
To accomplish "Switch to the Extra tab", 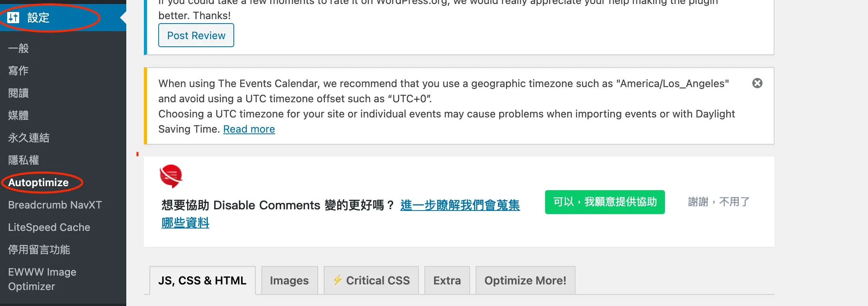I will pos(447,280).
